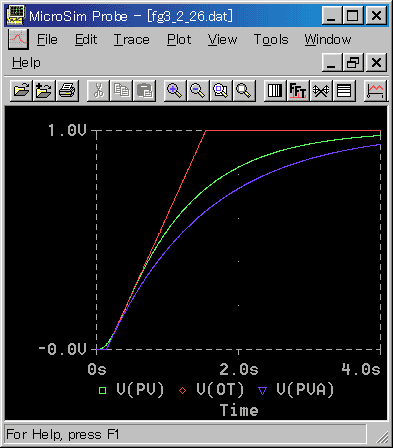
Task: Click the Zoom In magnifier icon
Action: click(x=175, y=90)
